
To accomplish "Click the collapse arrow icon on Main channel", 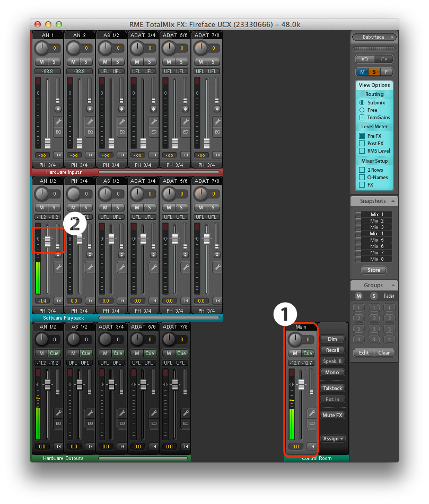I will click(311, 447).
